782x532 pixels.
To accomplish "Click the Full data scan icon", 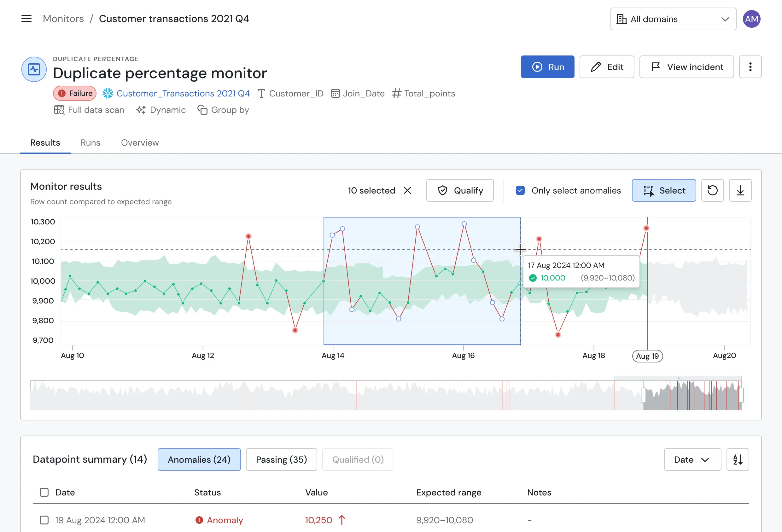I will (59, 110).
